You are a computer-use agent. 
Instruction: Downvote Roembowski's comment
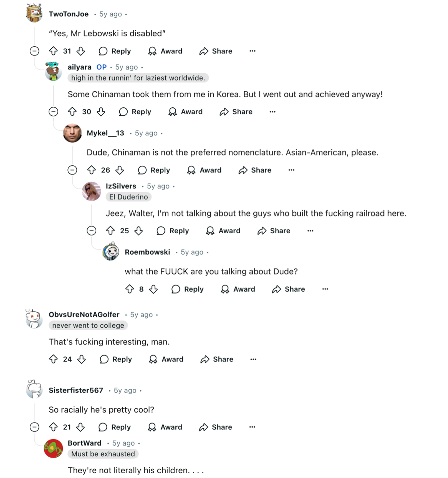pos(153,289)
